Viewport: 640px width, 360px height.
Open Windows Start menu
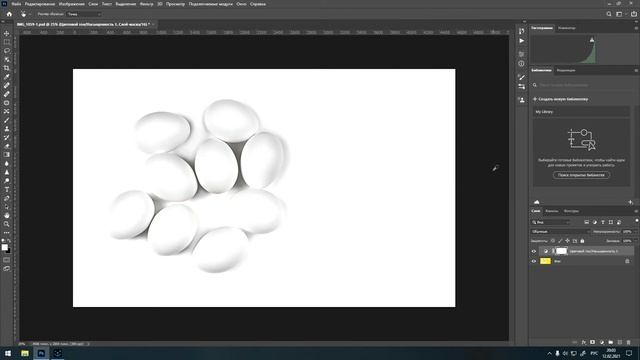pos(8,353)
